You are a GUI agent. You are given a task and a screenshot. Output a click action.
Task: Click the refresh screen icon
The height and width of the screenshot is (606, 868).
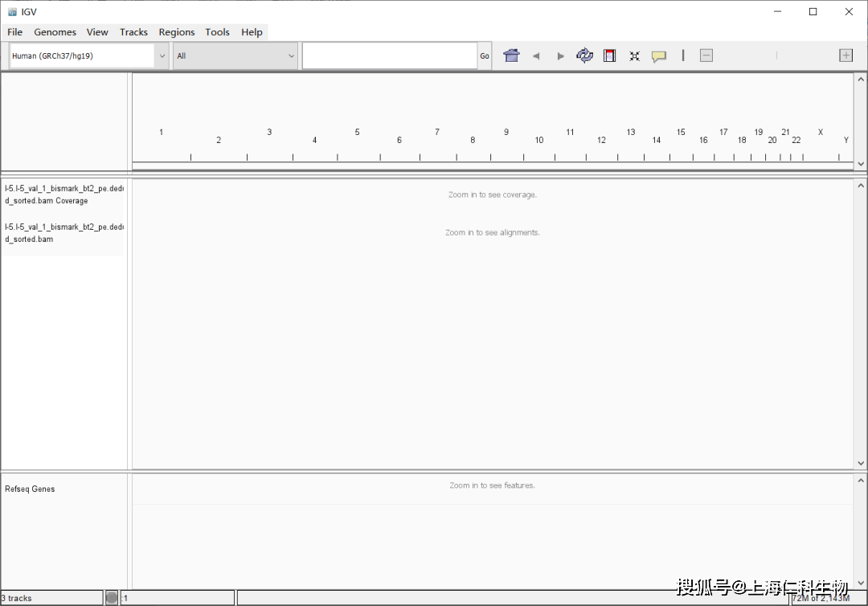click(x=585, y=55)
